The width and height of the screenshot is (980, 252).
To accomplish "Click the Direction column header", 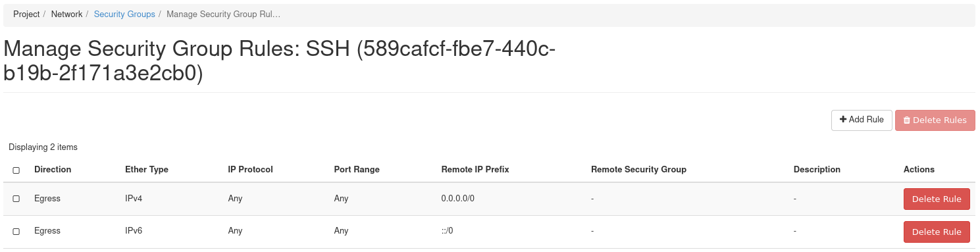I will click(53, 169).
